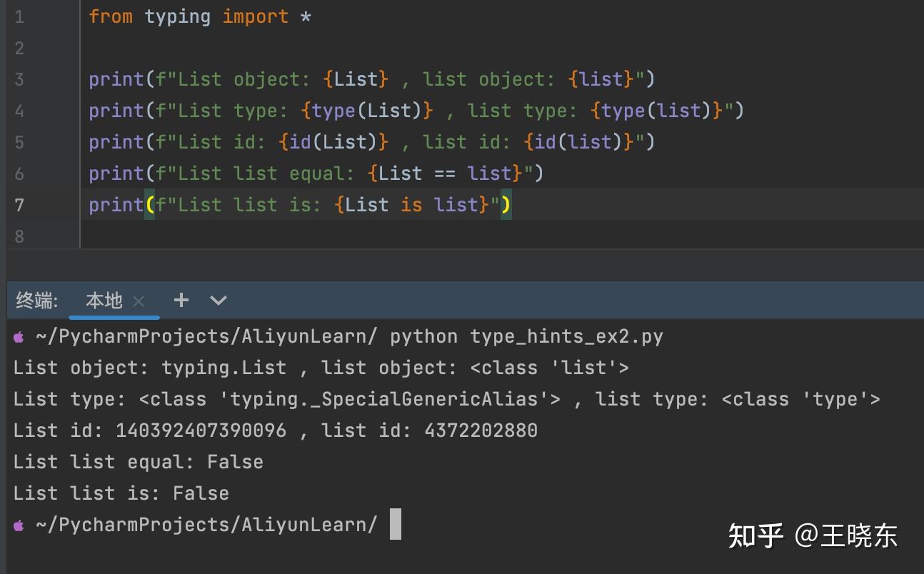Toggle a breakpoint on line 4 gutter
The image size is (924, 574).
(x=19, y=111)
